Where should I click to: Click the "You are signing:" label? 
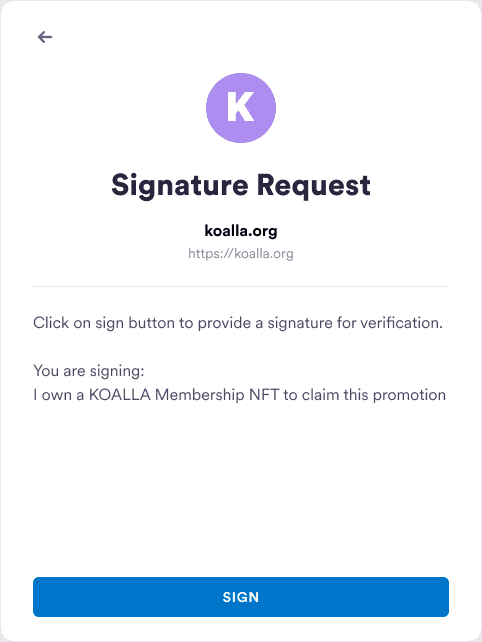(x=89, y=371)
